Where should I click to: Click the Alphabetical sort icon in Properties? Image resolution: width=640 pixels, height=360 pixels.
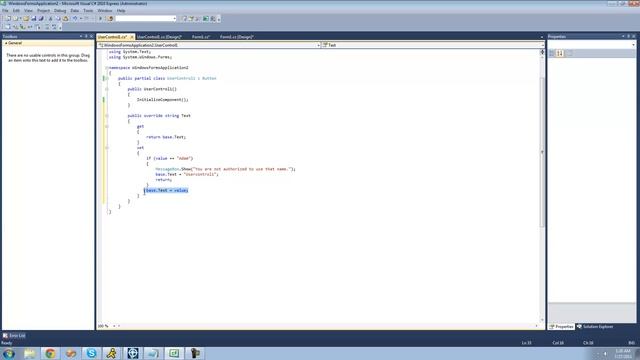coord(560,53)
